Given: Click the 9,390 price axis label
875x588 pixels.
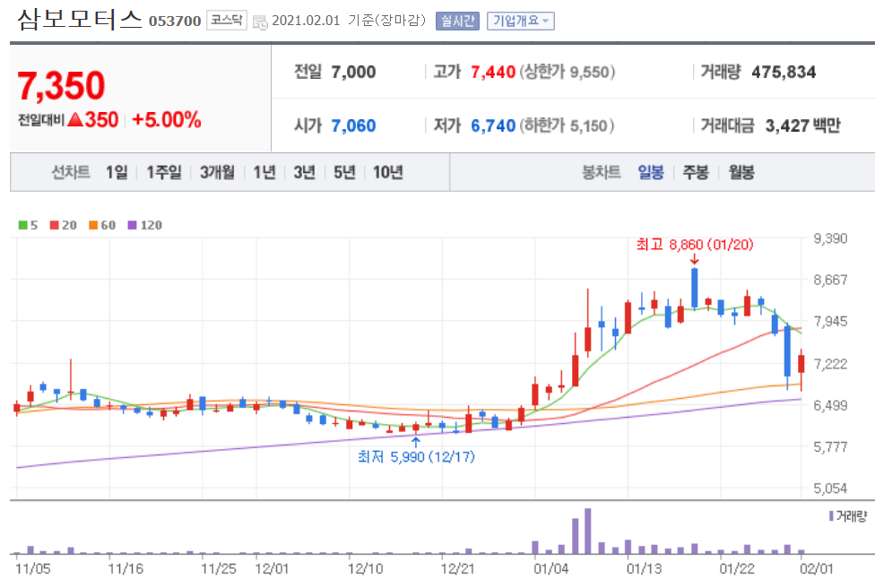Looking at the screenshot, I should [830, 238].
